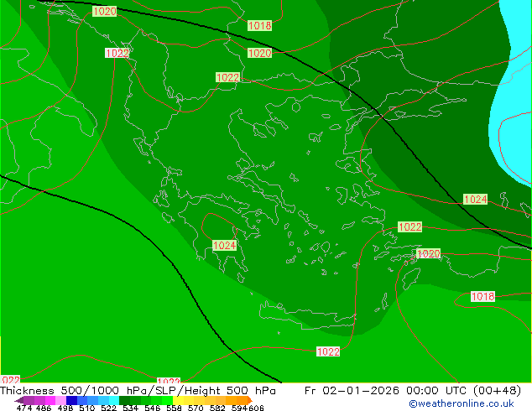Click the 1018 label in the lower right
The height and width of the screenshot is (411, 532).
[483, 296]
